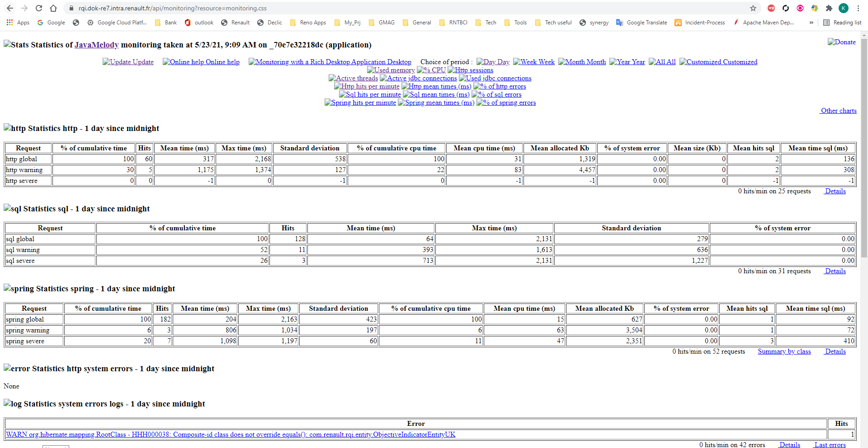The image size is (868, 448).
Task: Open Google Translate bookmark
Action: point(642,23)
